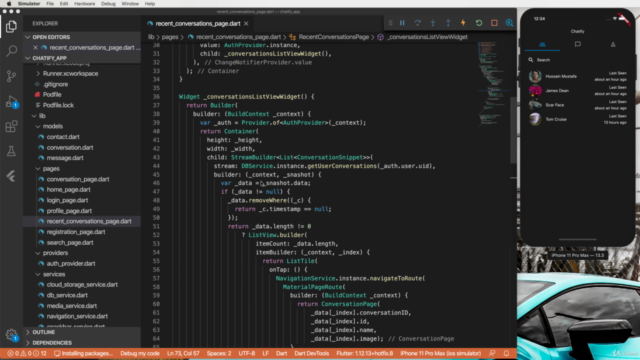The image size is (640, 360).
Task: Click RecentConversationsPage in the breadcrumb
Action: coord(333,37)
